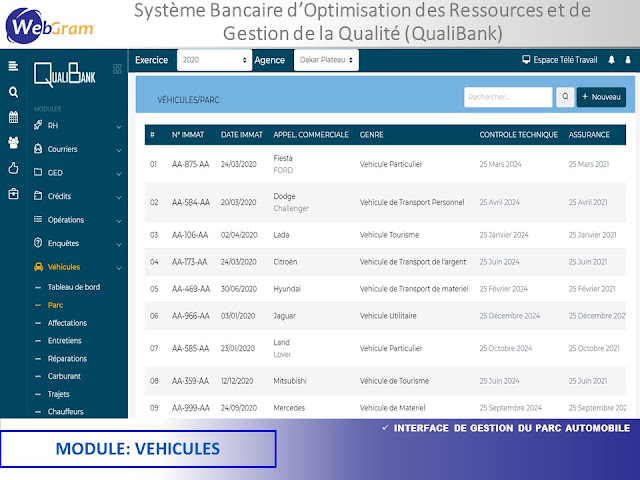640x480 pixels.
Task: Click the Citroën vehicle name
Action: click(x=285, y=262)
